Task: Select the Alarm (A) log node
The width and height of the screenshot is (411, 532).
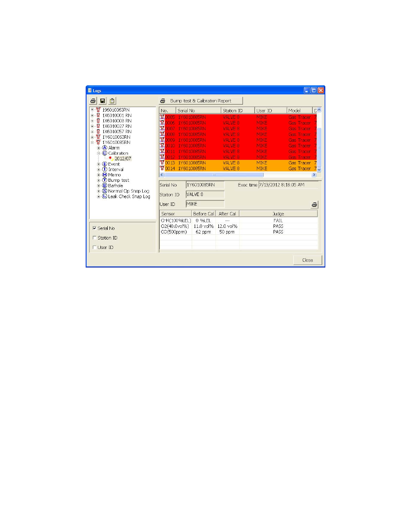Action: click(x=114, y=148)
